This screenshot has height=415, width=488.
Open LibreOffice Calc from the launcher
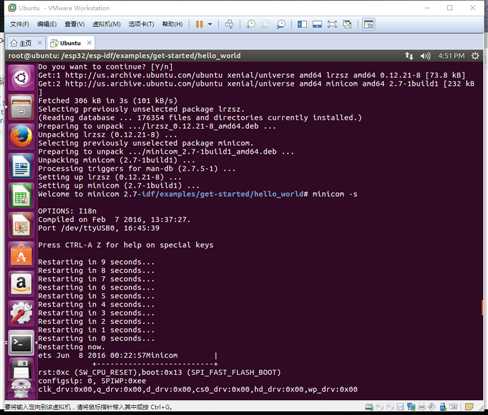(x=21, y=195)
